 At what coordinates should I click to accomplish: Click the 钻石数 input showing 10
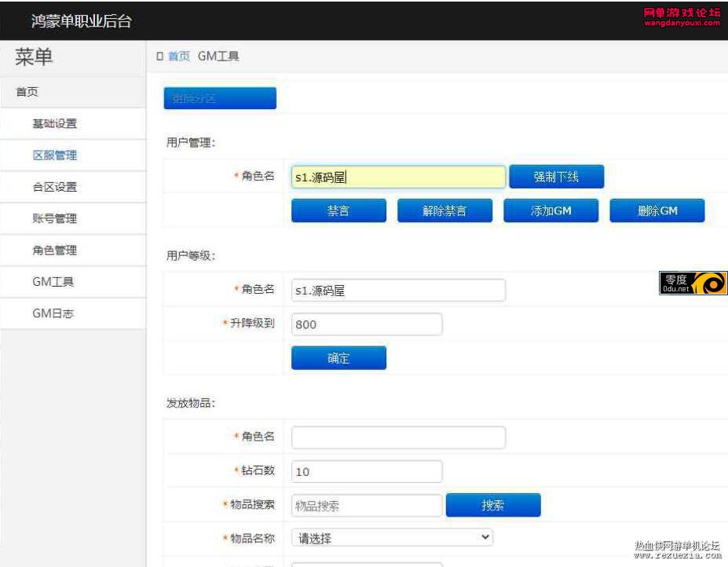pyautogui.click(x=367, y=471)
